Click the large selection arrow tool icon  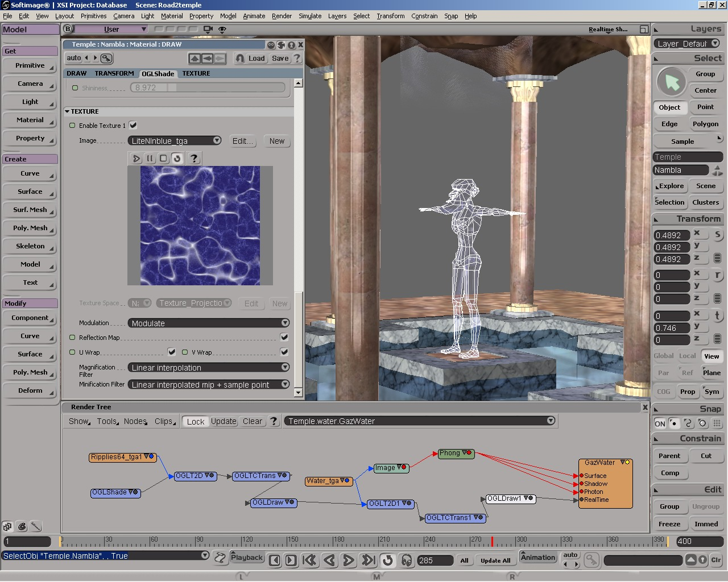[x=672, y=82]
